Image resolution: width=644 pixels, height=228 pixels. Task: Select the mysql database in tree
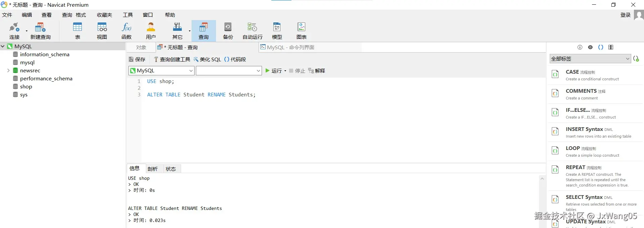pos(27,63)
